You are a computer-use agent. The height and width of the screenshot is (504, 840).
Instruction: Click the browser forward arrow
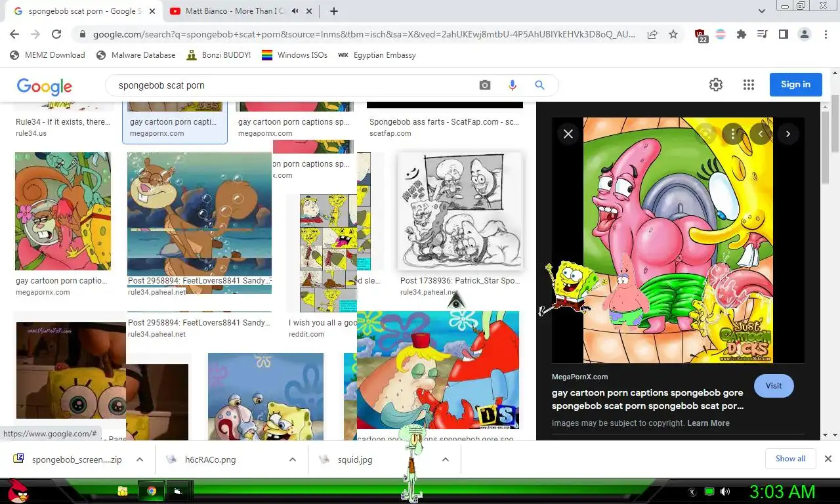pos(35,35)
